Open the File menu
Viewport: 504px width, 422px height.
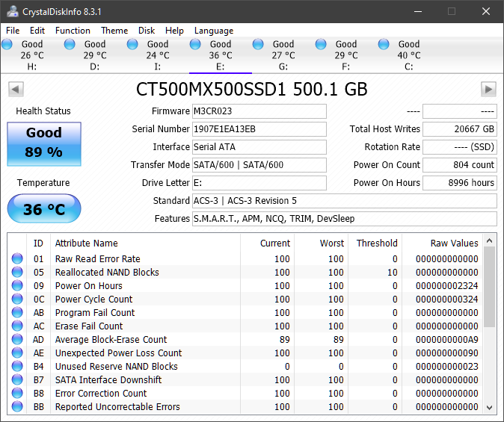coord(13,31)
